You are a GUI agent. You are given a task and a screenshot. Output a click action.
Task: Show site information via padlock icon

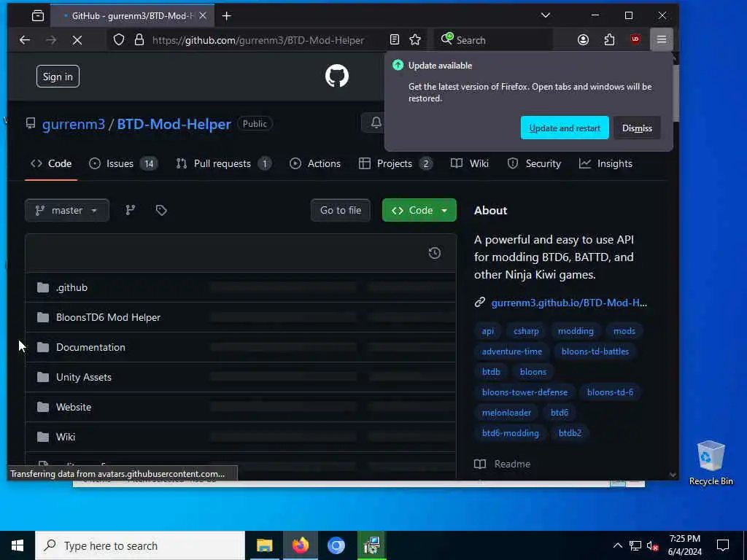pos(139,40)
